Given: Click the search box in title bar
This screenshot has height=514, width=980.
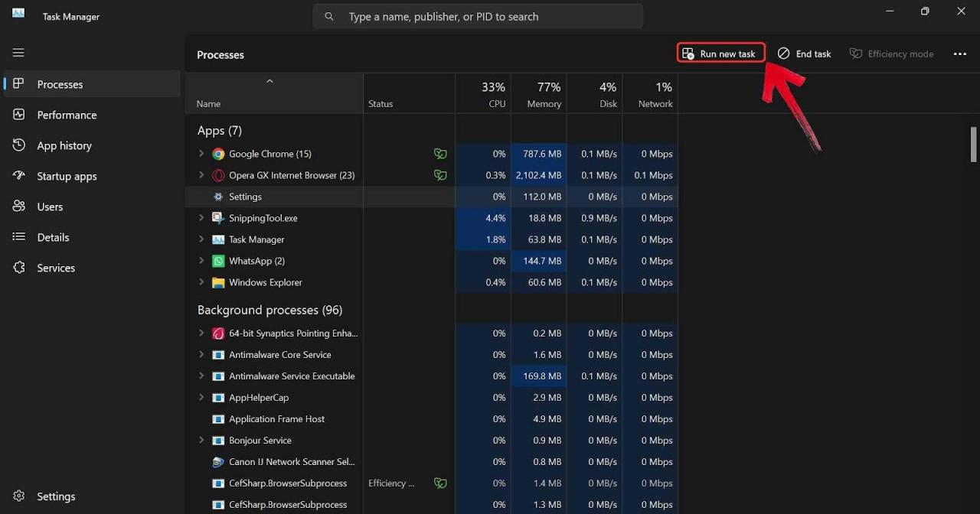Looking at the screenshot, I should coord(479,16).
